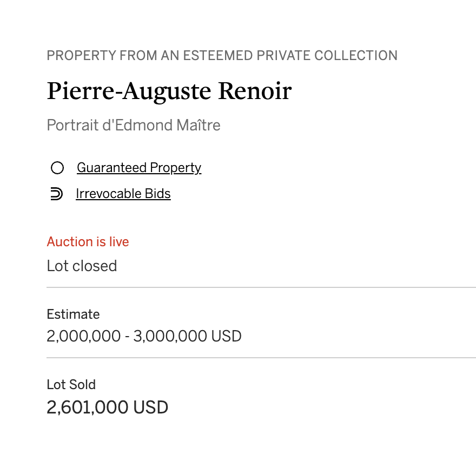Click the divider line above Estimate
Image resolution: width=476 pixels, height=473 pixels.
pos(261,287)
